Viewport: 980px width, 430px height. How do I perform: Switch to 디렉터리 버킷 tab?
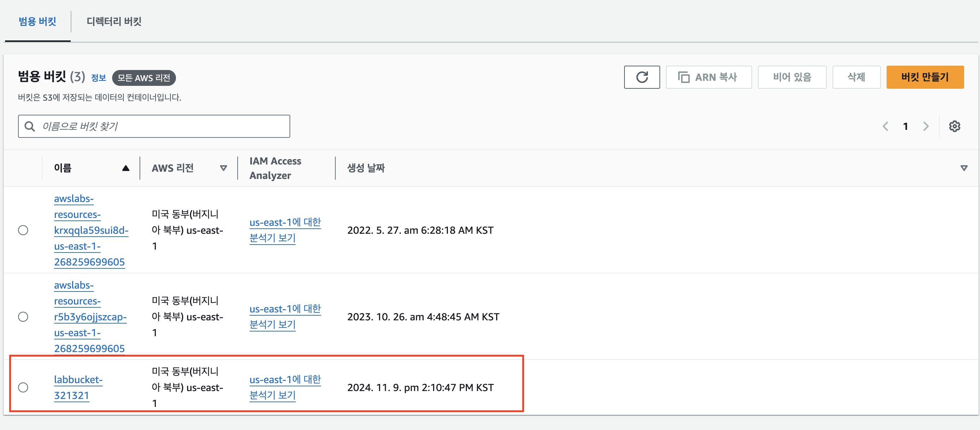pyautogui.click(x=114, y=22)
